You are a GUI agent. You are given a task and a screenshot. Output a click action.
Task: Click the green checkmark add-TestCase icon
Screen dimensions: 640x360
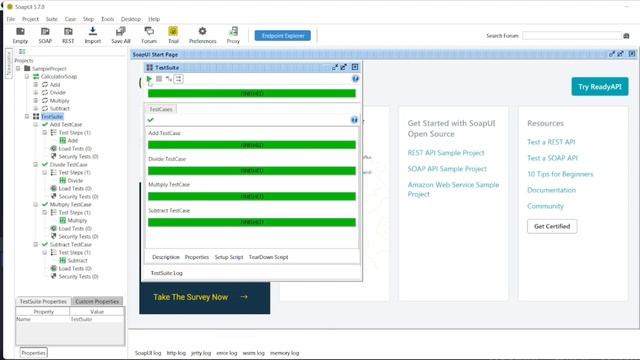pyautogui.click(x=151, y=120)
